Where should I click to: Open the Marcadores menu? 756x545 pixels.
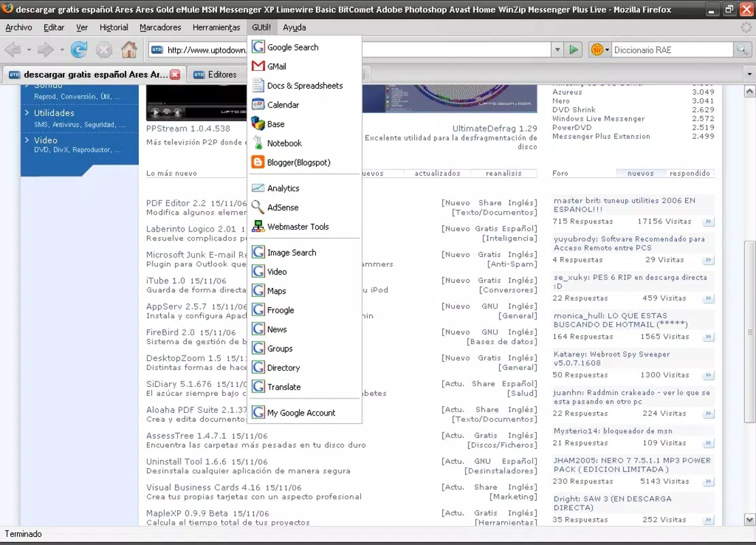click(x=161, y=27)
